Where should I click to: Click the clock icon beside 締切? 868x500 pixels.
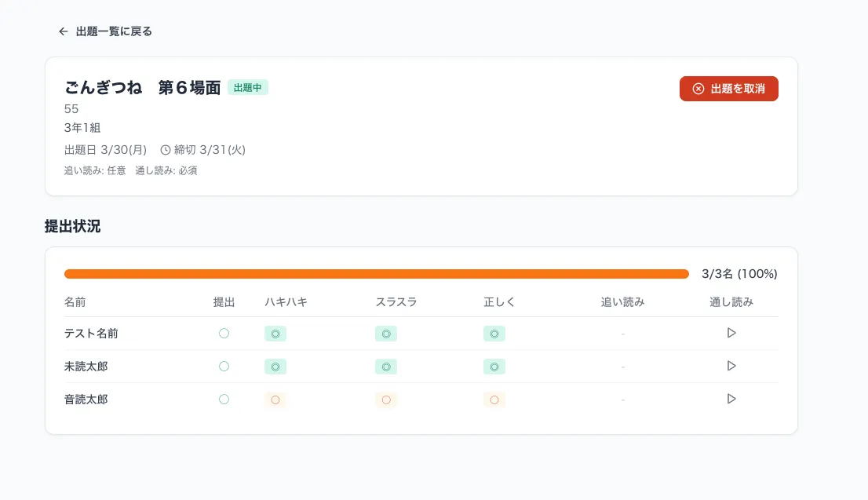[165, 150]
